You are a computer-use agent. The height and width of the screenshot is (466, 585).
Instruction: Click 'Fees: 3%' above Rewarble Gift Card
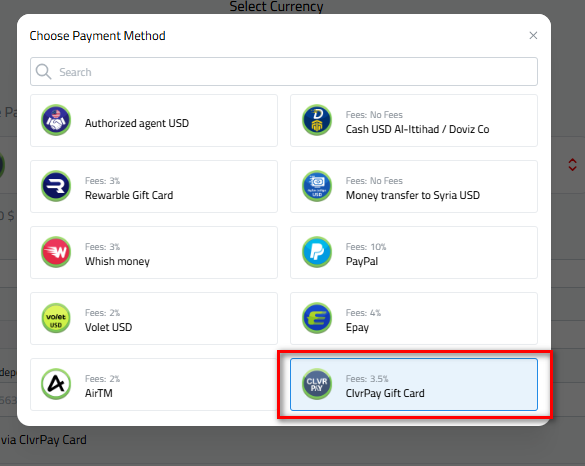(102, 181)
